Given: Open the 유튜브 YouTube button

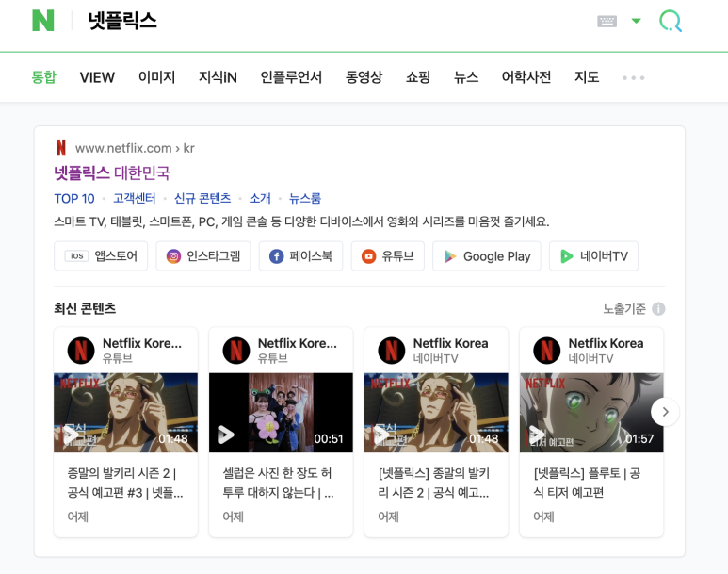Looking at the screenshot, I should click(388, 256).
